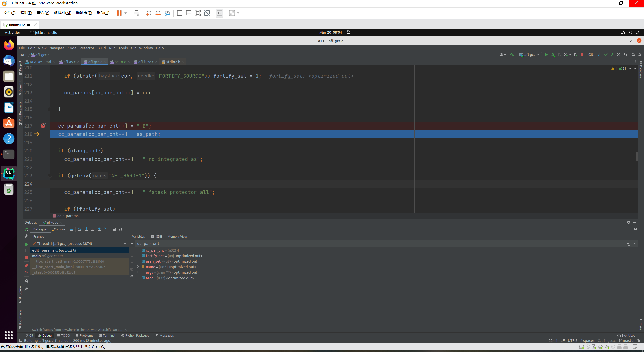Open the Memory View tab

pyautogui.click(x=177, y=237)
